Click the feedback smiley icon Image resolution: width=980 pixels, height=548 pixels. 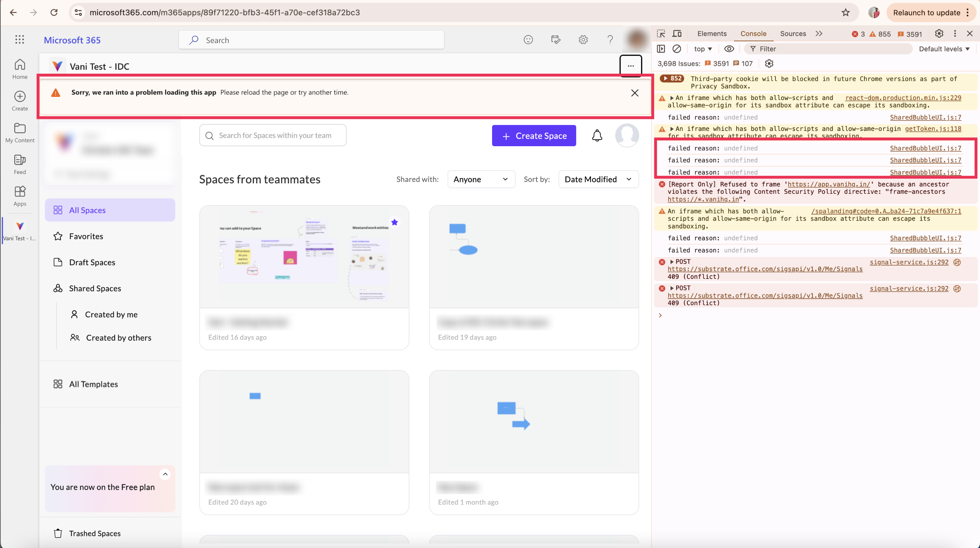(x=528, y=40)
